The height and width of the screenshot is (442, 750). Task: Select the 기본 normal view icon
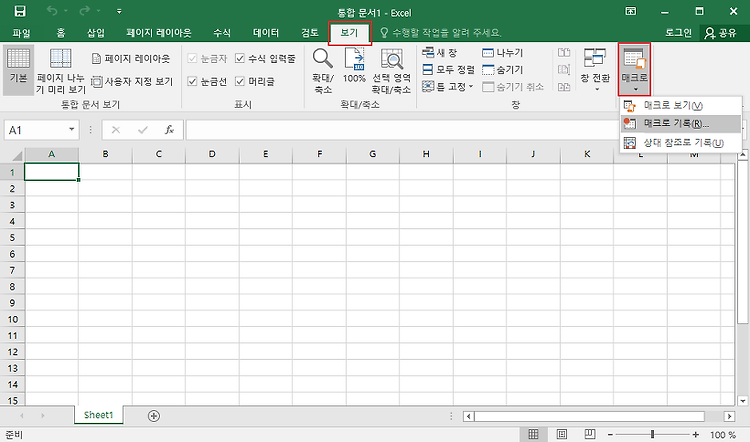18,69
